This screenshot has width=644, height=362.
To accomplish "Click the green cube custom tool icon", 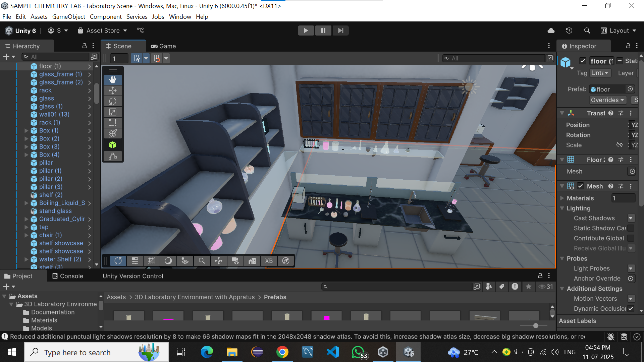I will tap(113, 145).
